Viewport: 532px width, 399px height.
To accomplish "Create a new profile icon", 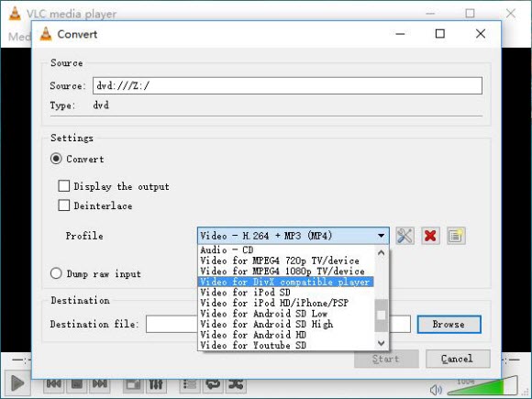I will coord(456,236).
